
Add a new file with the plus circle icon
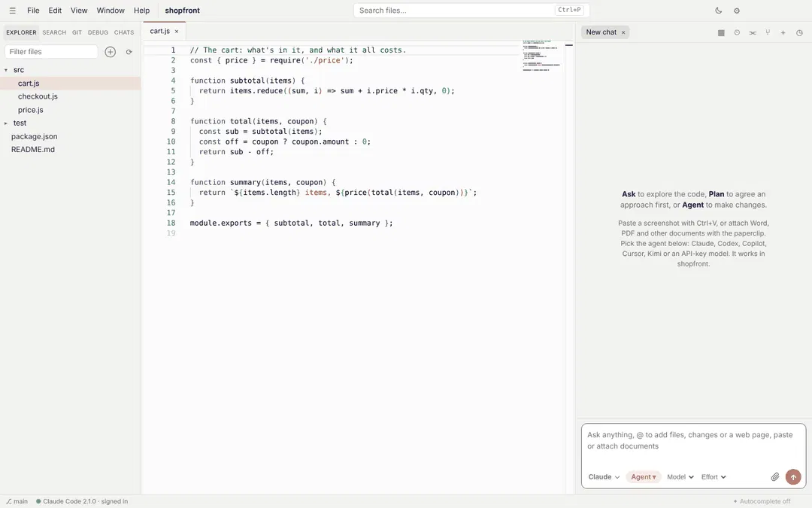click(x=111, y=52)
